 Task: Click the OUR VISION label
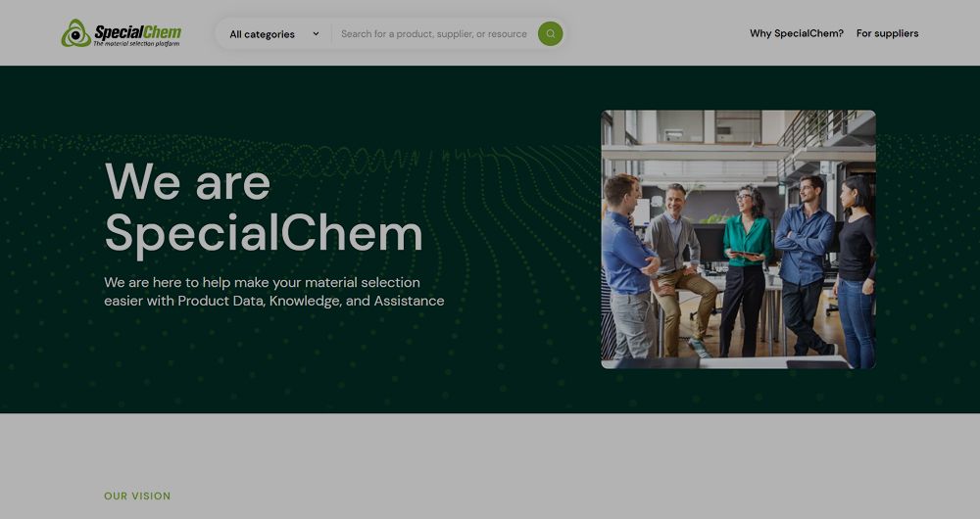tap(137, 495)
